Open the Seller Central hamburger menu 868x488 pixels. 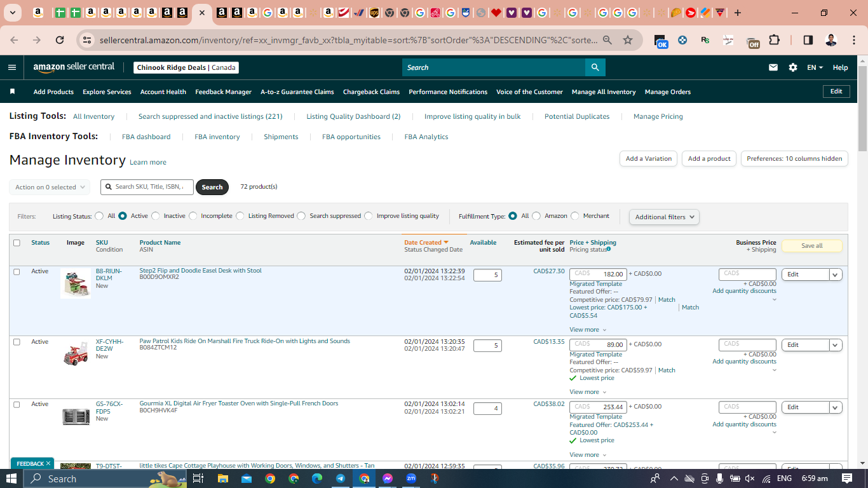pos(12,67)
